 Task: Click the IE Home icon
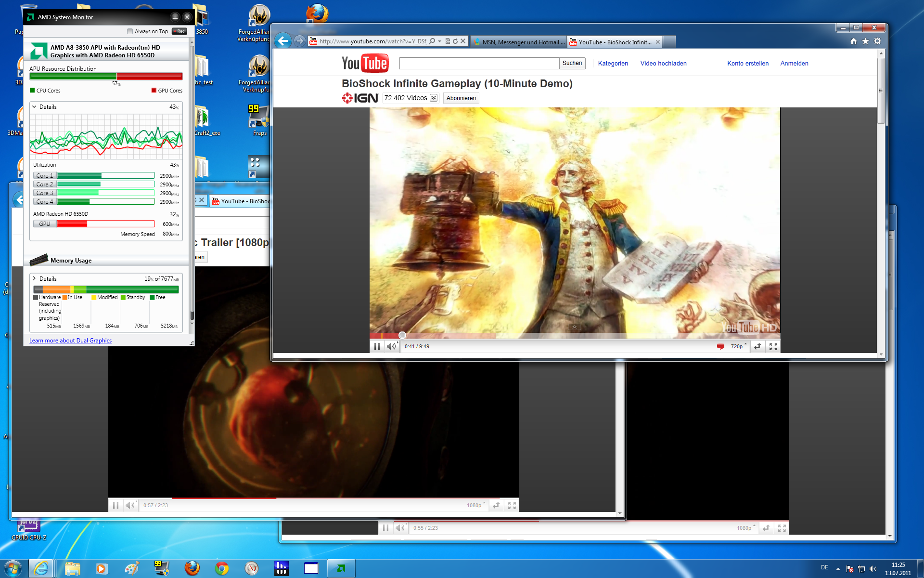pos(853,41)
